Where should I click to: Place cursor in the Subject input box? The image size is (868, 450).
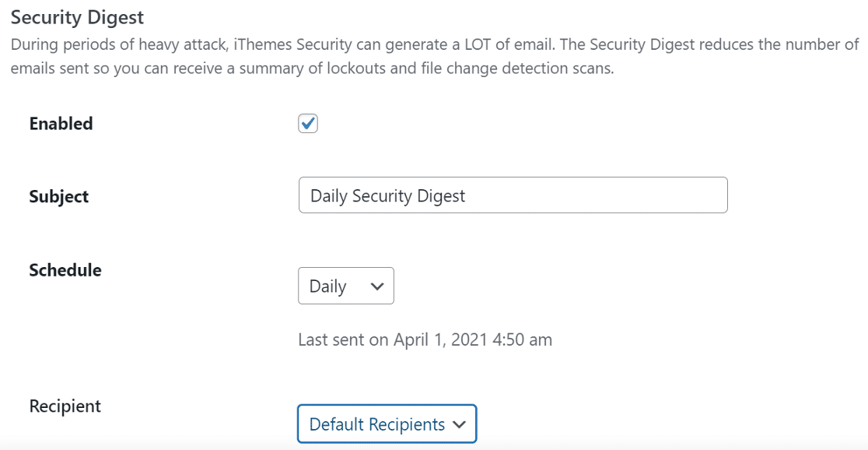tap(513, 195)
